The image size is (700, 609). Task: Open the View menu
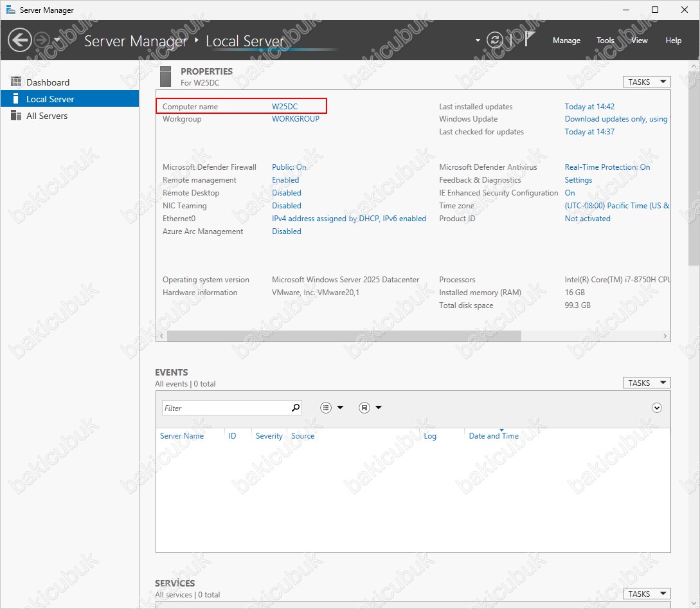coord(640,40)
